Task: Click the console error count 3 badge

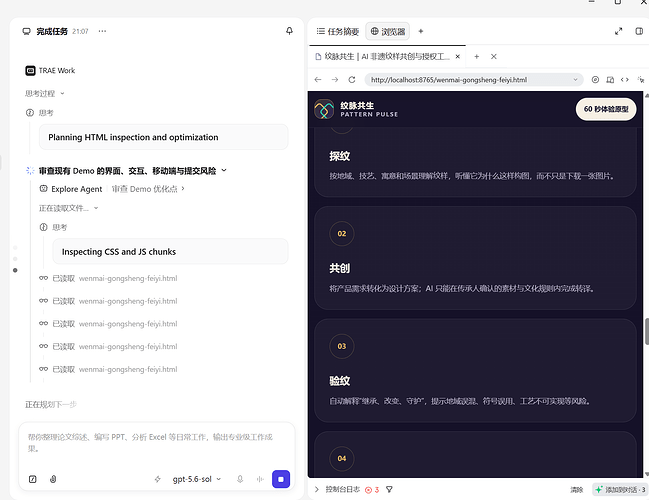Action: pos(372,490)
